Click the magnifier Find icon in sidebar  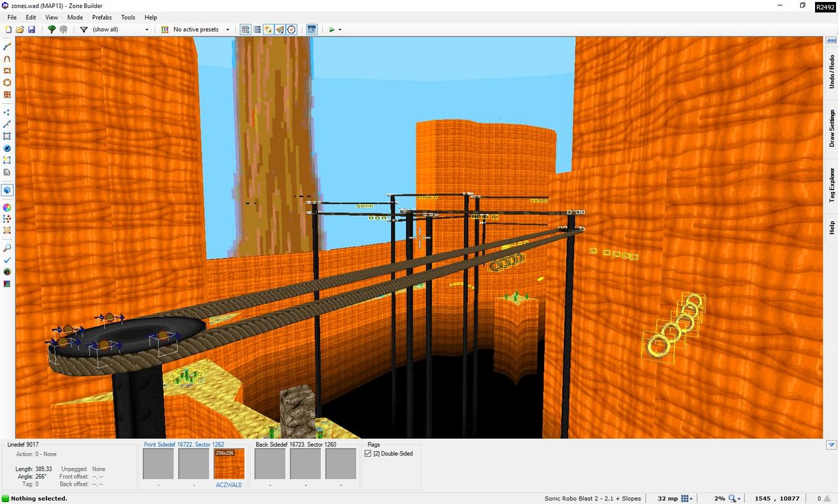(x=7, y=248)
